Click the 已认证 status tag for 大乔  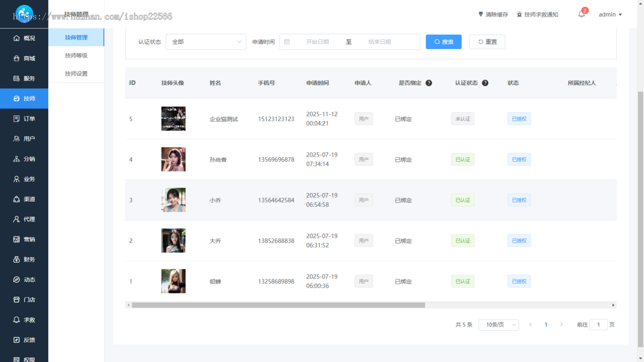click(x=463, y=240)
